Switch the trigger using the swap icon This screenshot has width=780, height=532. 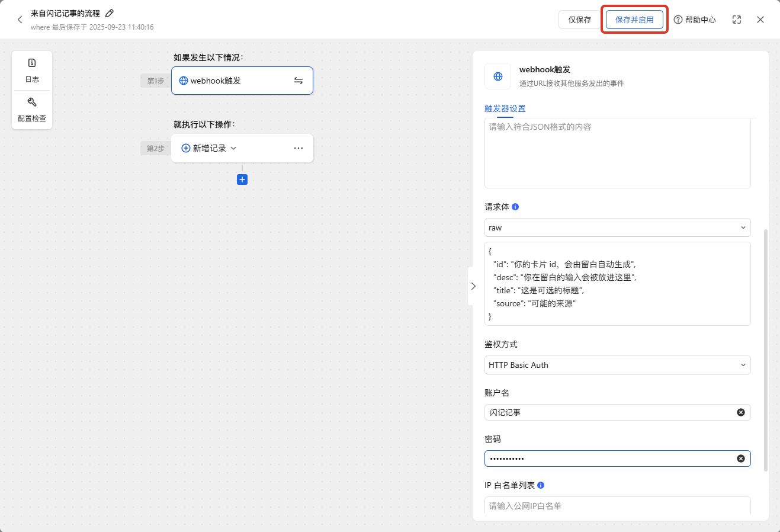tap(298, 81)
